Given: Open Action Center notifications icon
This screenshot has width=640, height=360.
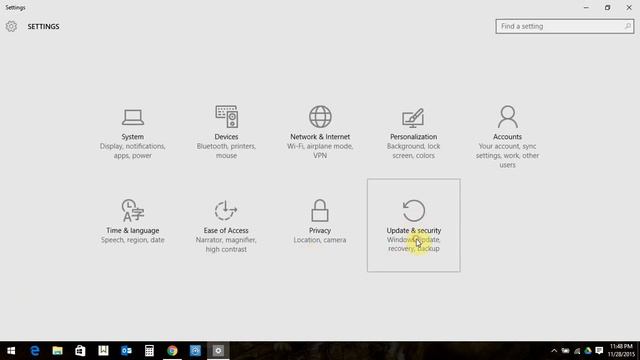Looking at the screenshot, I should point(599,351).
